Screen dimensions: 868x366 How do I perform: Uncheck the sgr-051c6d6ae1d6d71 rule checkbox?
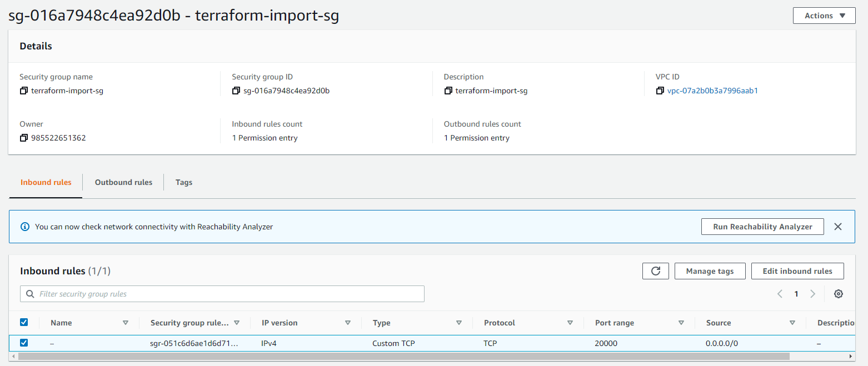[x=24, y=343]
